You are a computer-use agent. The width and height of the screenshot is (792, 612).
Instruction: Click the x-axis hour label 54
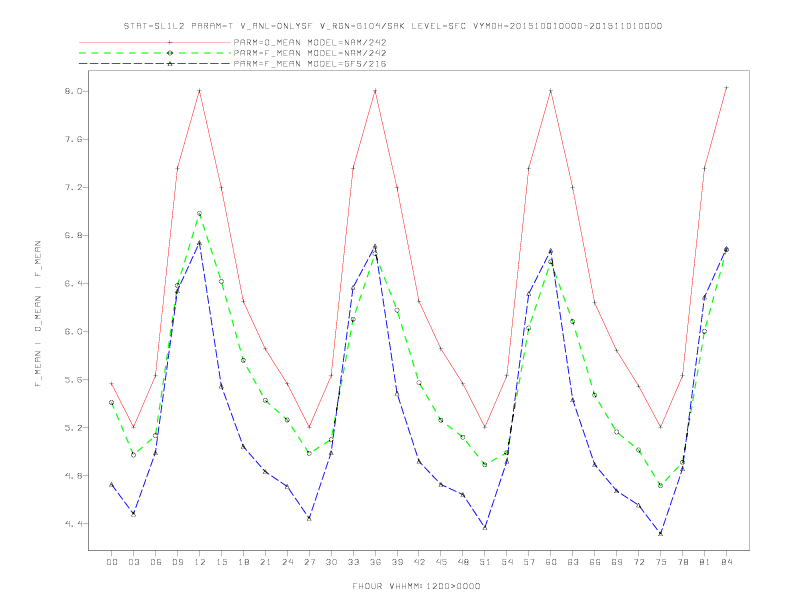507,562
